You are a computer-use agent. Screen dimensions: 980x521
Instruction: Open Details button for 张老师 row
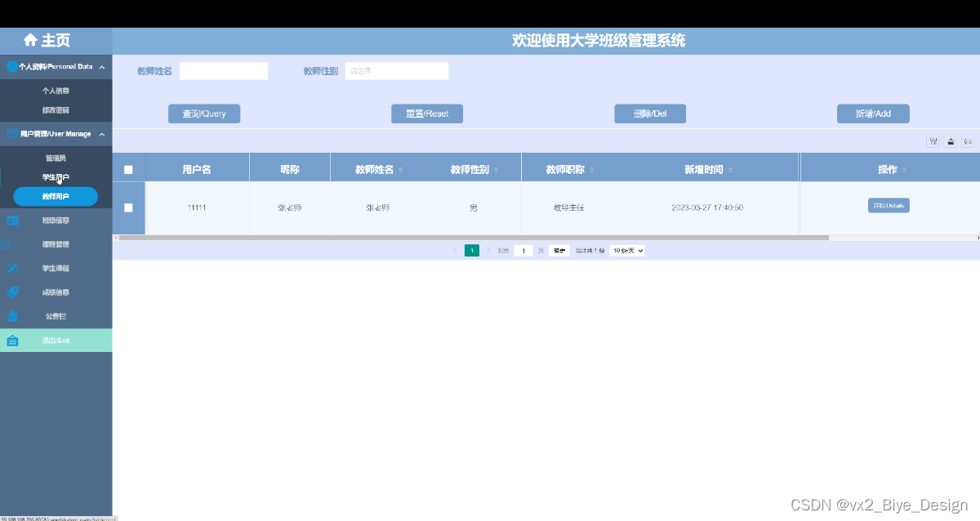pos(889,206)
